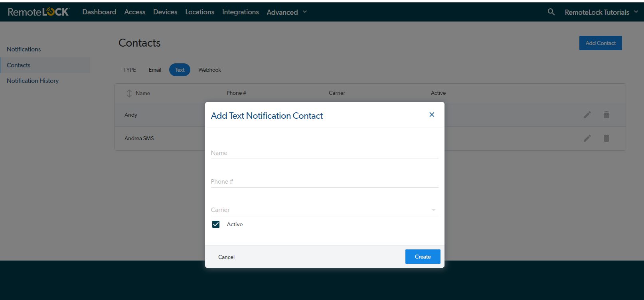Screen dimensions: 644x300
Task: Click the Andrea SMS contact name
Action: pos(139,138)
